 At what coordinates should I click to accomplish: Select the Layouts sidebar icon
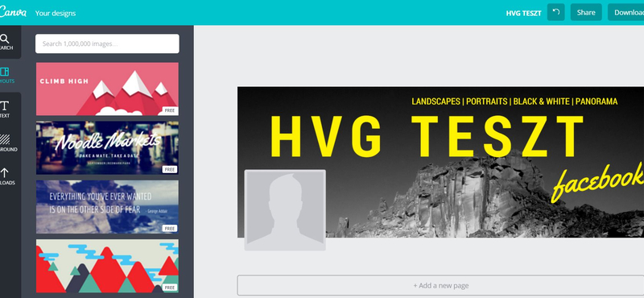(x=5, y=72)
